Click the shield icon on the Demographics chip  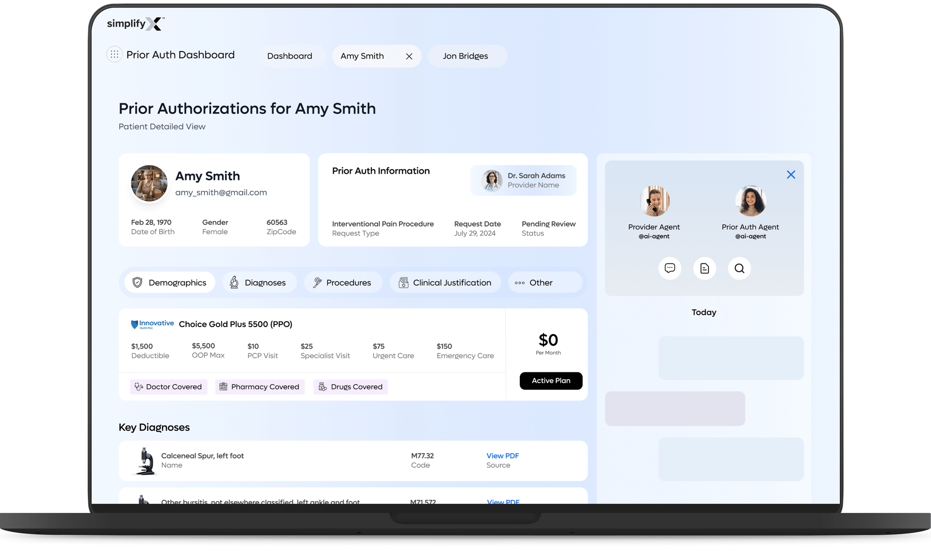[137, 282]
